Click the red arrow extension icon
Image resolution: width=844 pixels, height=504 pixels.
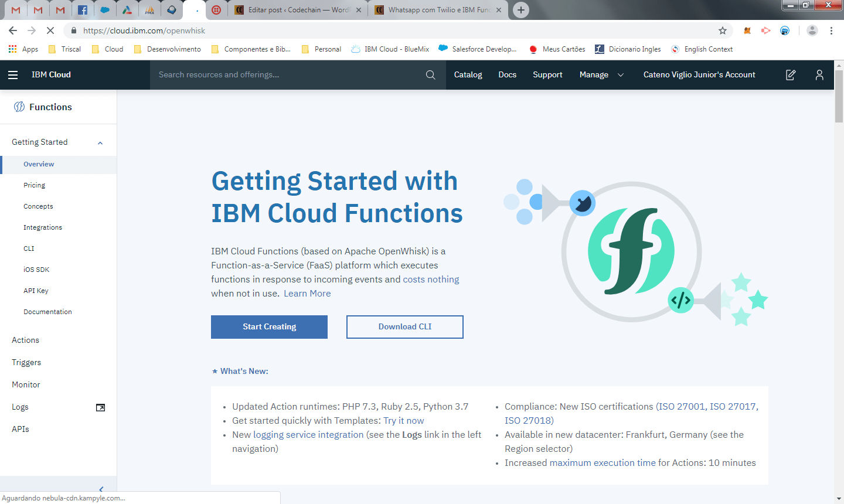[766, 30]
